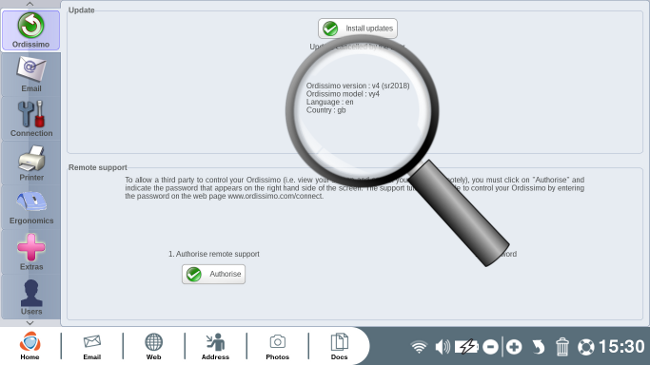This screenshot has height=365, width=650.
Task: Click the battery charging icon
Action: 467,346
